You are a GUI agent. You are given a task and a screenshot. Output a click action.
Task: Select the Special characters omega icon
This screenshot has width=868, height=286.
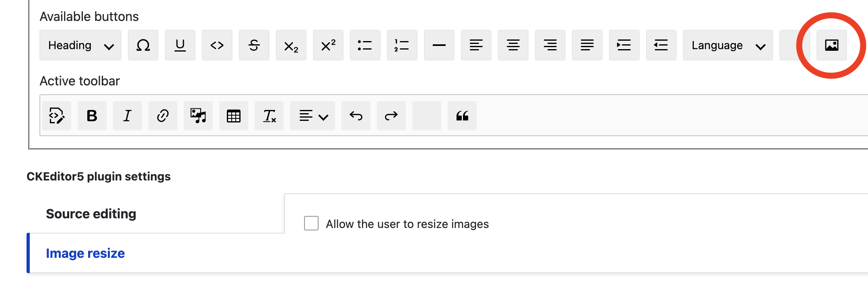click(x=143, y=45)
